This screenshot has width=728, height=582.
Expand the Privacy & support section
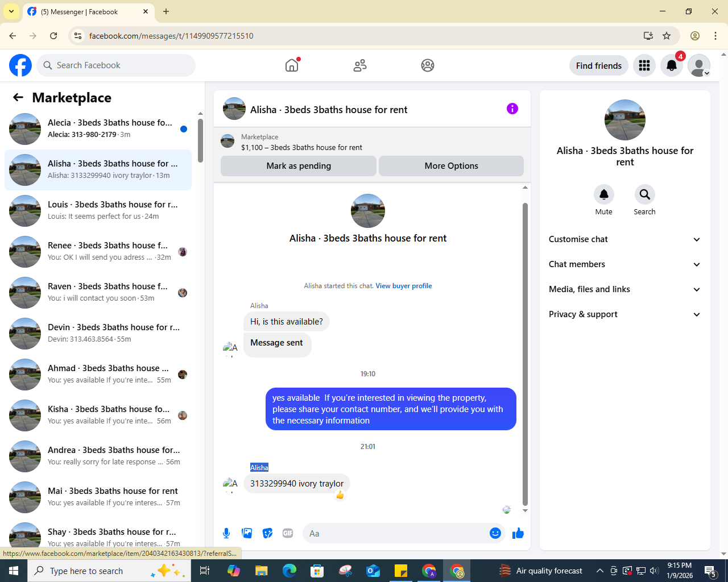coord(624,314)
